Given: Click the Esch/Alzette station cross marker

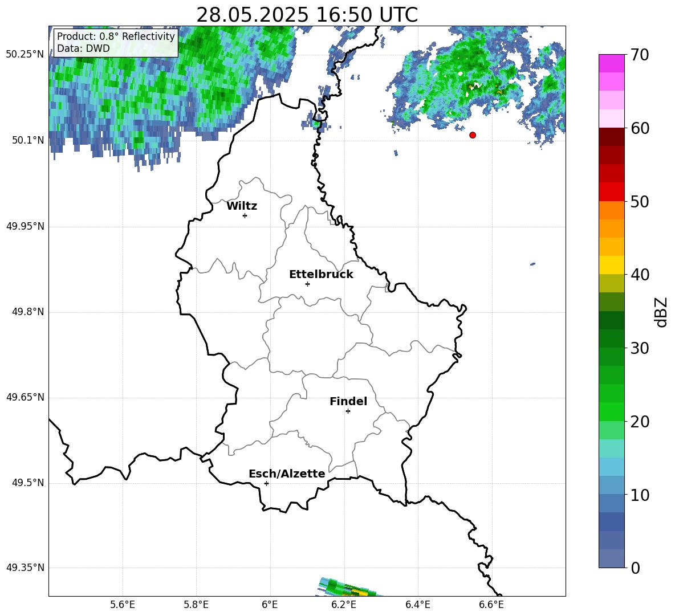Looking at the screenshot, I should [266, 483].
